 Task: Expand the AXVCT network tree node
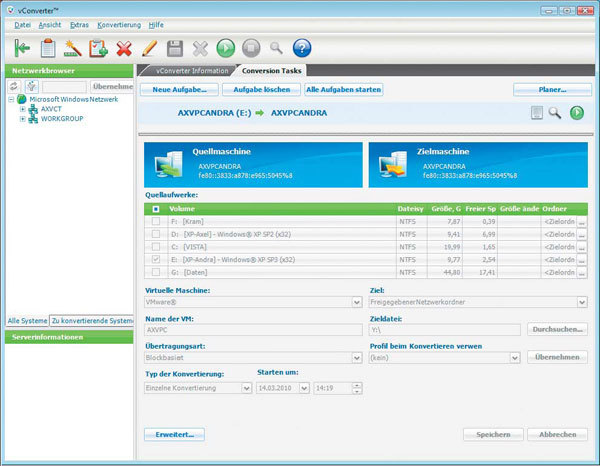pyautogui.click(x=23, y=109)
